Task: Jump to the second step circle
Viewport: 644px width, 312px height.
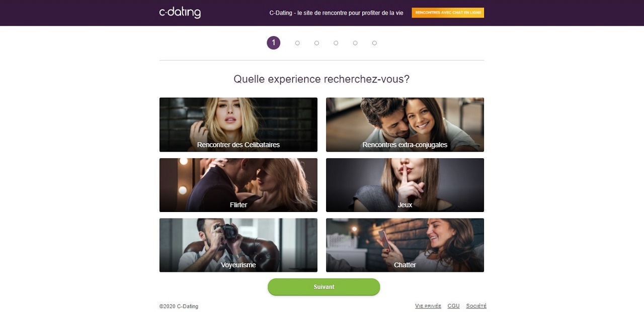Action: (297, 43)
